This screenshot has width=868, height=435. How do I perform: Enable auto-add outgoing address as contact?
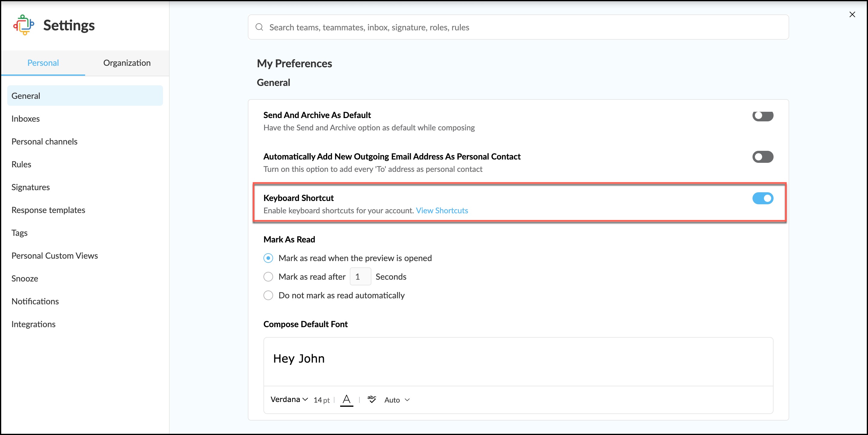[x=762, y=157]
